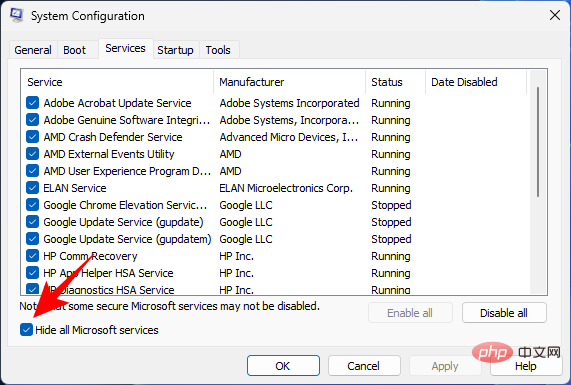Click the Enable all button
The height and width of the screenshot is (385, 571).
(x=410, y=313)
